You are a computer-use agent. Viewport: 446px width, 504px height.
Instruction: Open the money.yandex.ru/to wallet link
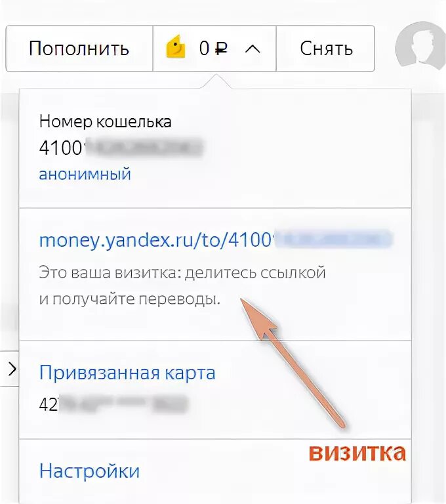216,240
